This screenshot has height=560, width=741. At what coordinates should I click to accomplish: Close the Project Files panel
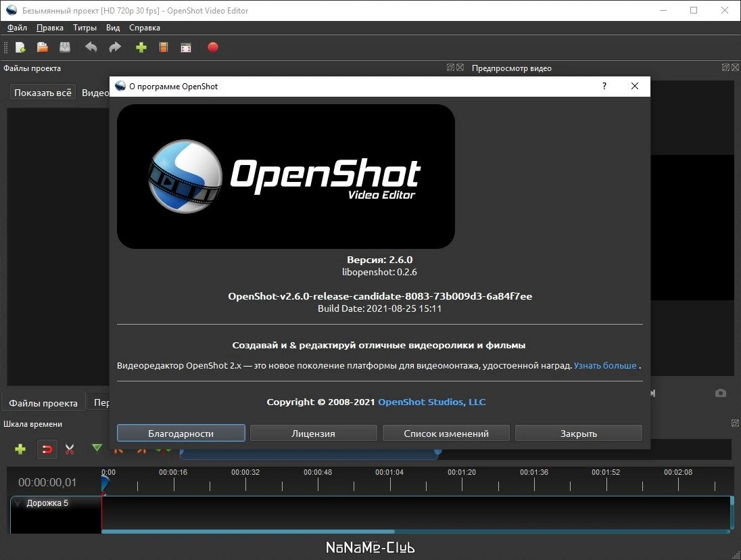coord(460,68)
